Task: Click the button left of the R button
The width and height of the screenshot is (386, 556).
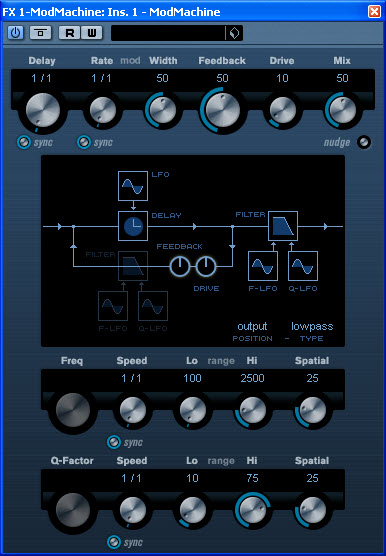Action: point(41,33)
